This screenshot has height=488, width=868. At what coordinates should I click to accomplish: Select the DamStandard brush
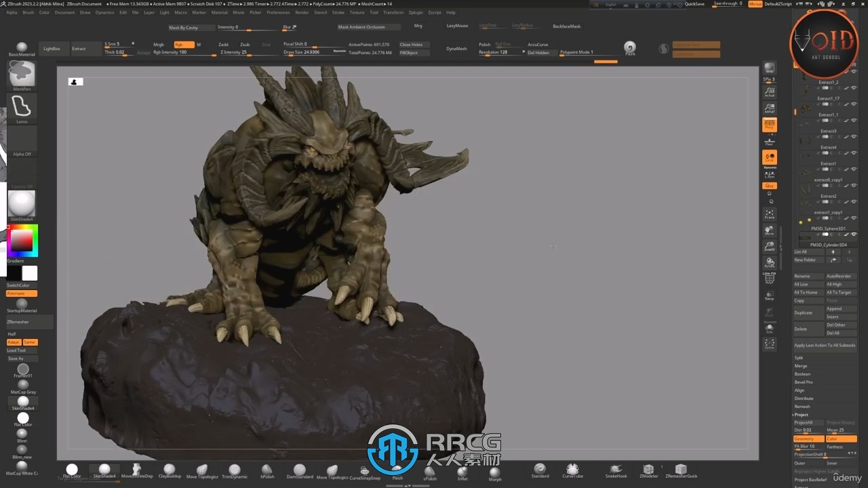300,471
